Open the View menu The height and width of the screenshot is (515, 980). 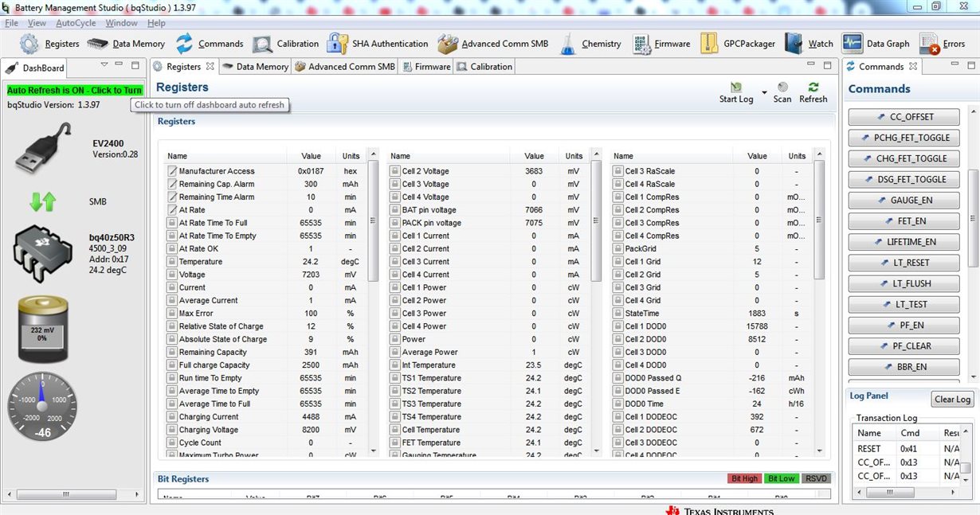[x=37, y=23]
